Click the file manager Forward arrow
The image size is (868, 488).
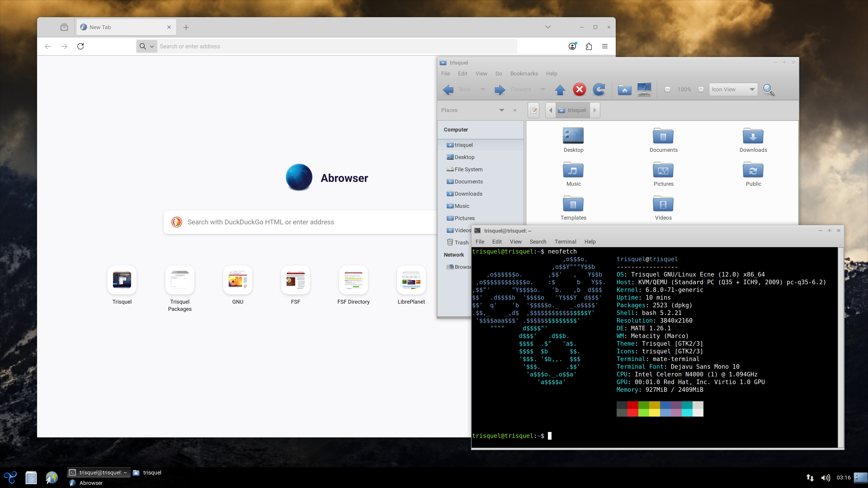click(x=500, y=90)
